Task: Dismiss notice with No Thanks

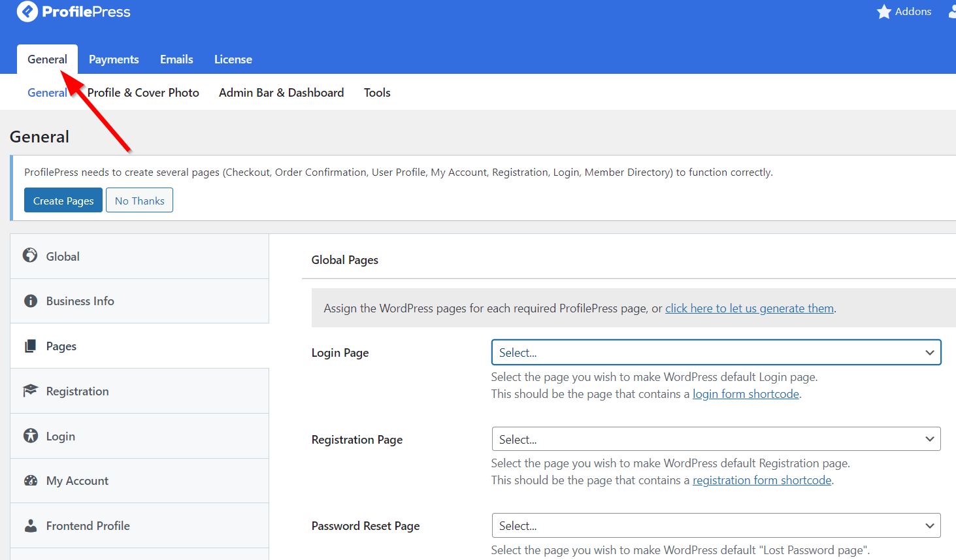Action: (x=139, y=201)
